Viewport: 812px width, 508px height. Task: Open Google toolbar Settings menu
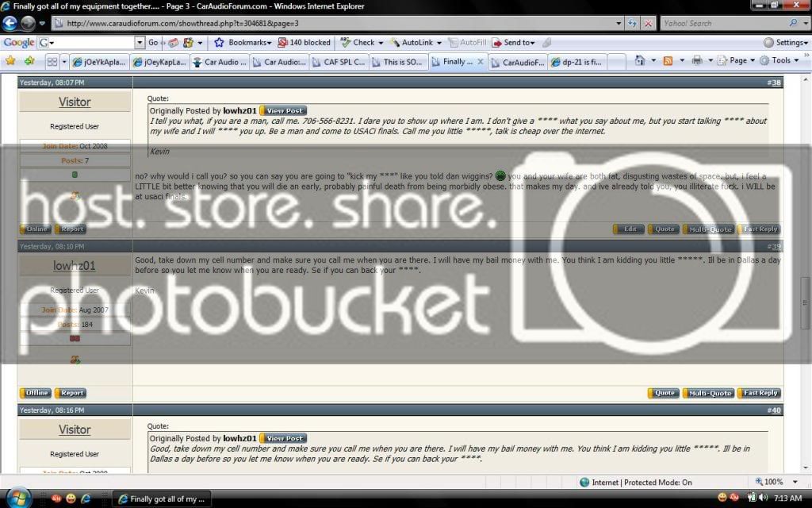(785, 43)
